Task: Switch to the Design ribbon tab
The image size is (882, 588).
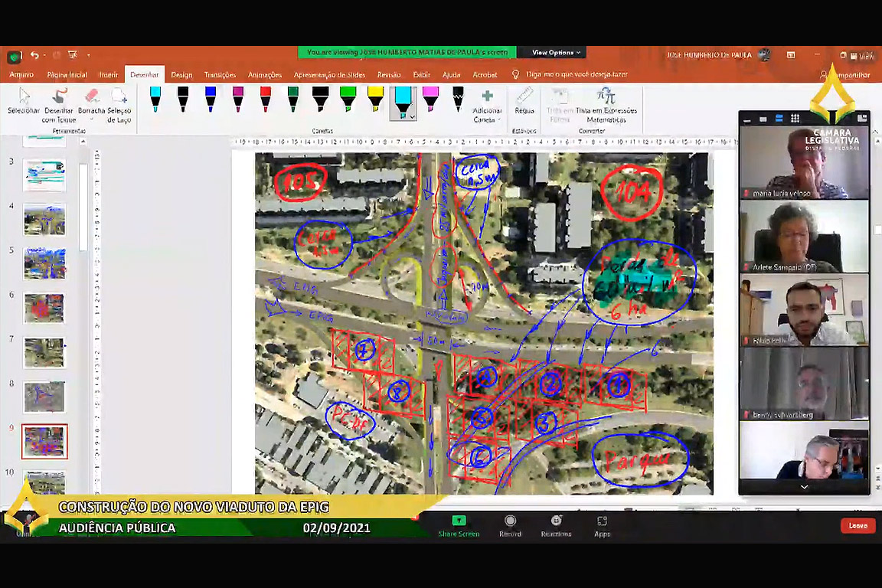Action: pos(181,75)
